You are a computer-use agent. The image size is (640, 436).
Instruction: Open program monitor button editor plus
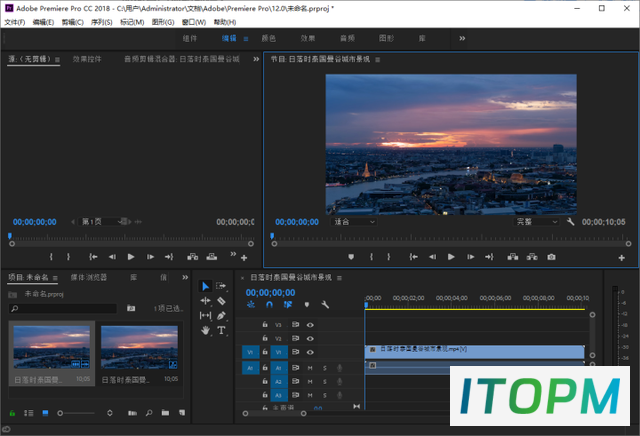click(621, 258)
